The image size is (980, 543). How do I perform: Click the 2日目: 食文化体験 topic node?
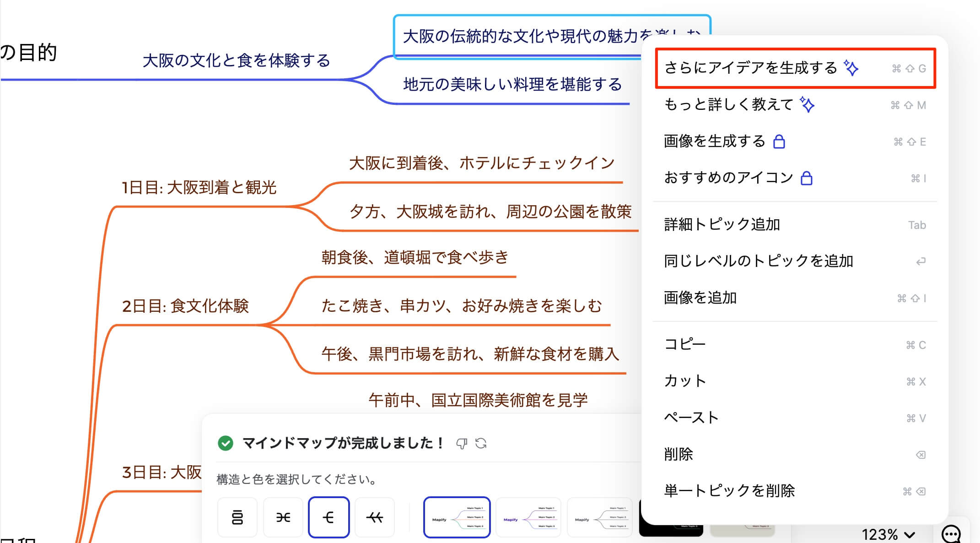(x=185, y=306)
